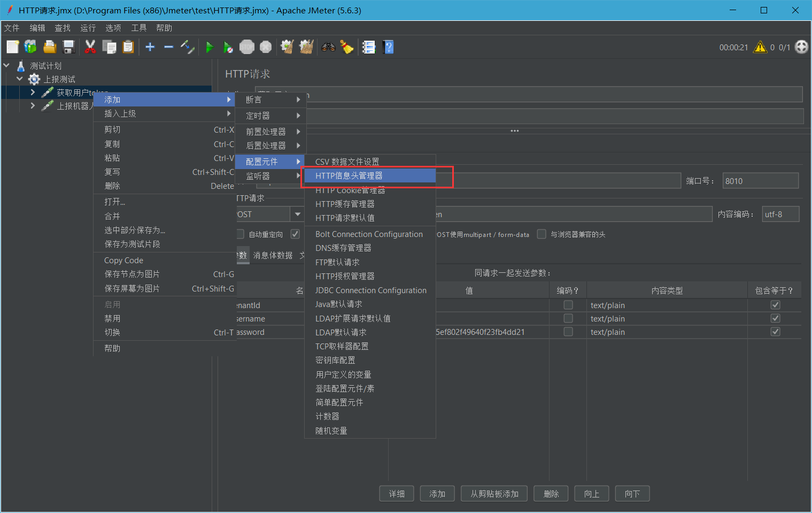This screenshot has width=812, height=513.
Task: Toggle 包含等于 checkbox in the assword row
Action: coord(775,332)
